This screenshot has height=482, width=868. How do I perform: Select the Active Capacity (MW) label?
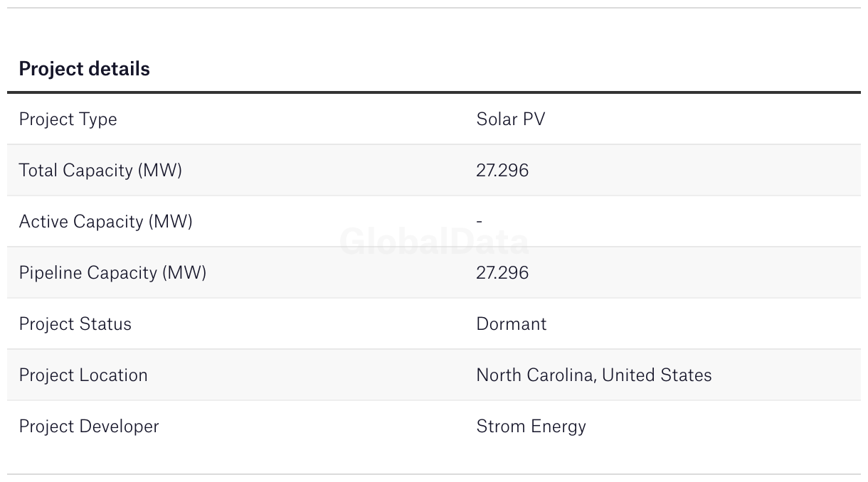(x=105, y=222)
